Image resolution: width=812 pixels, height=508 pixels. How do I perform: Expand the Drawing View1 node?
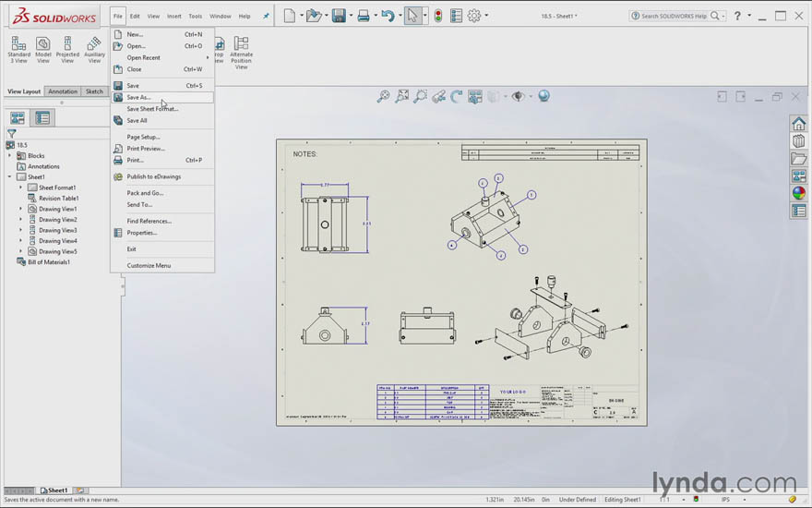[20, 209]
